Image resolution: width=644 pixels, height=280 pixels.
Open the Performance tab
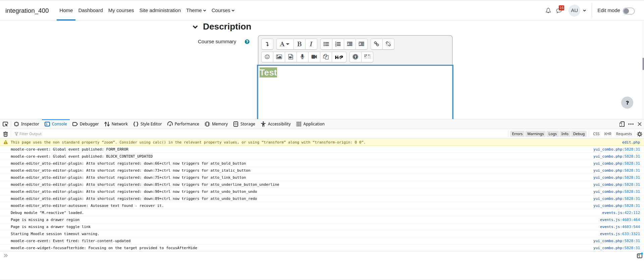(x=183, y=124)
